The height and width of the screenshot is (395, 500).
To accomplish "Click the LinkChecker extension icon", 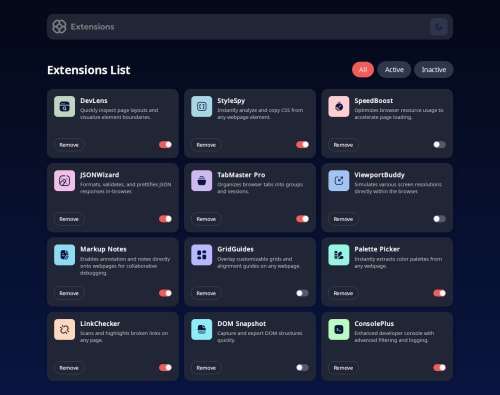I will (x=65, y=329).
